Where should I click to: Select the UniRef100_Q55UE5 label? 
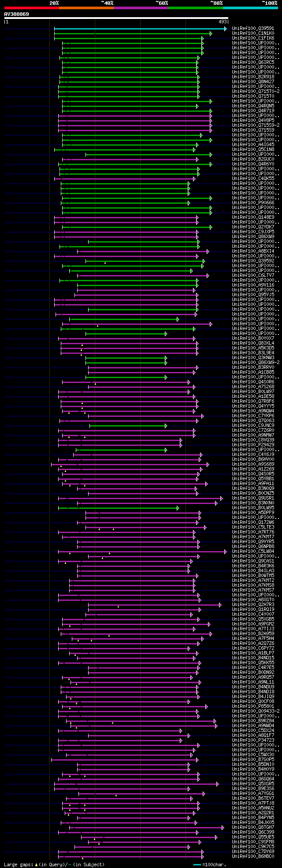pyautogui.click(x=253, y=837)
